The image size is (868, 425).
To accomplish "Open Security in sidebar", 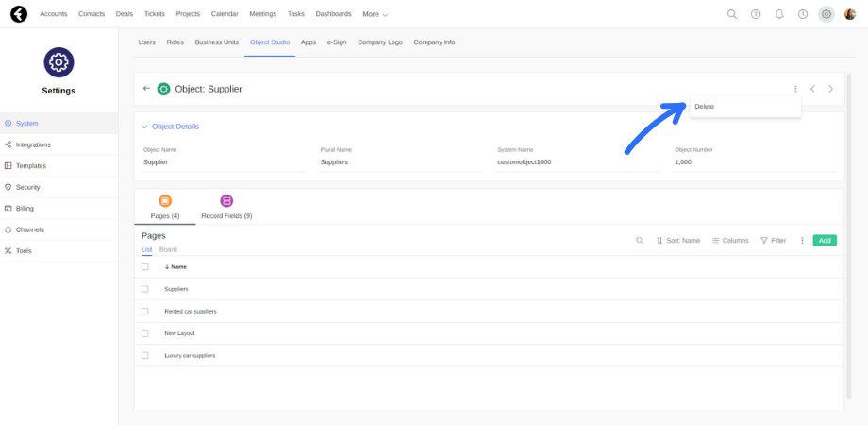I will point(58,187).
